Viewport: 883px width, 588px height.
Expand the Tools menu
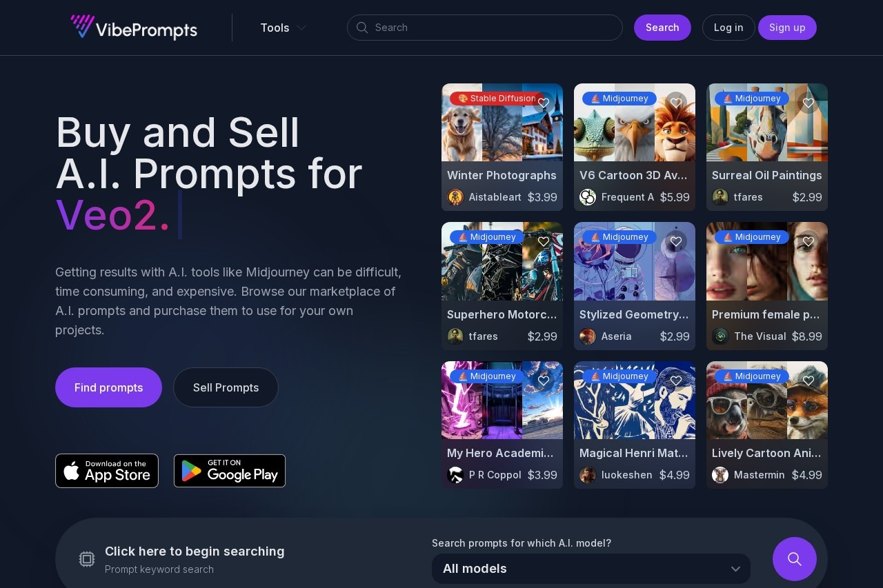click(283, 28)
